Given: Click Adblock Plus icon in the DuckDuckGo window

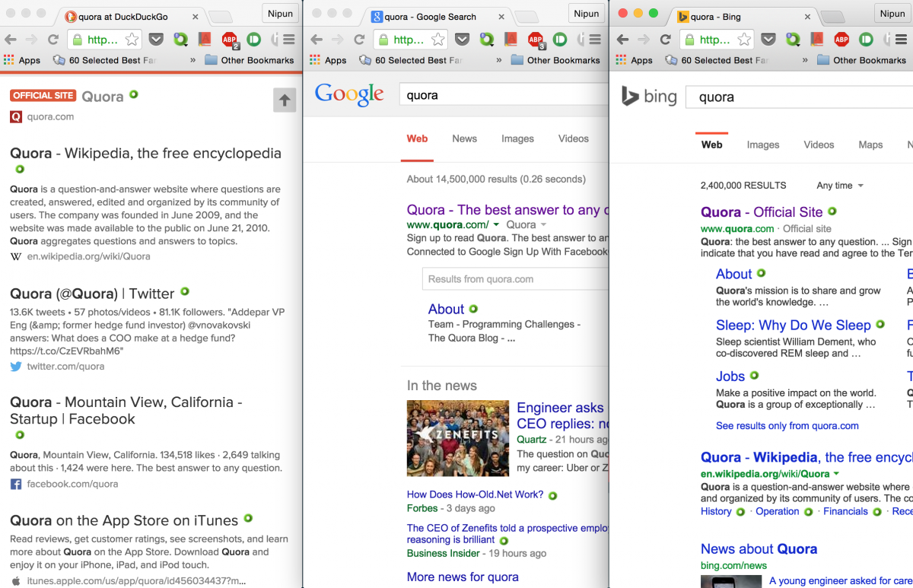Looking at the screenshot, I should [x=229, y=40].
